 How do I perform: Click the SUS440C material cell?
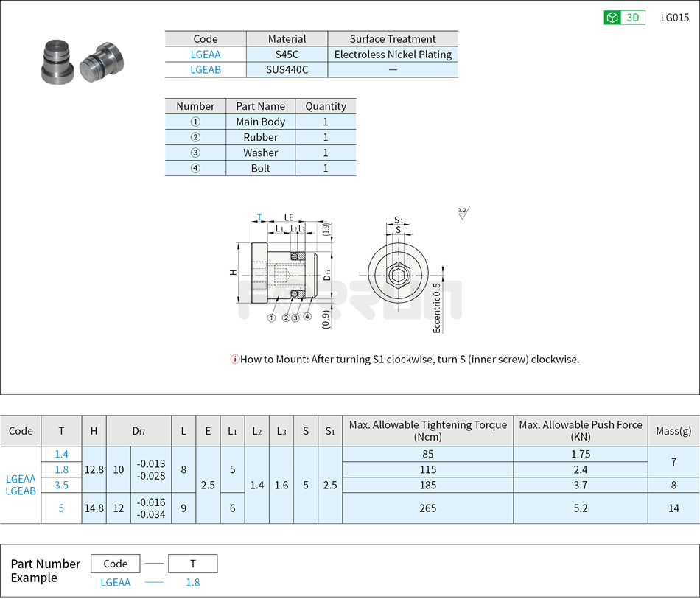[287, 70]
